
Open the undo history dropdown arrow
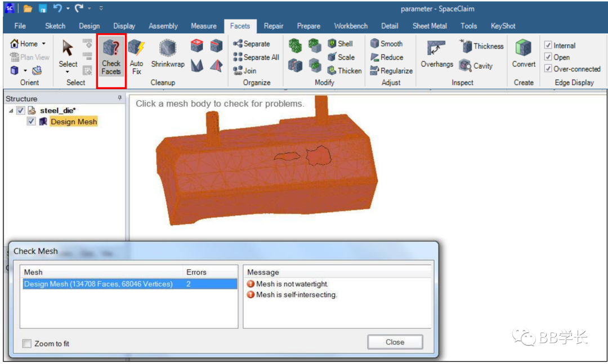68,8
